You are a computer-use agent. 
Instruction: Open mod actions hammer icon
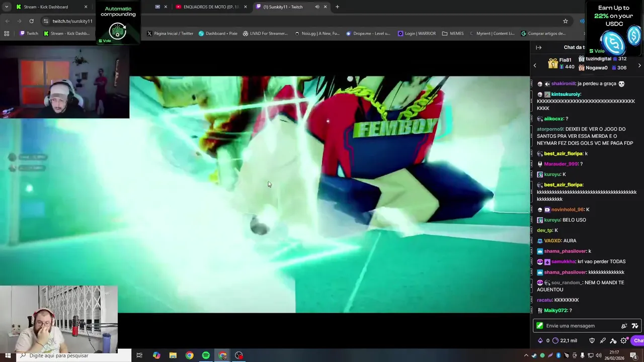[613, 341]
